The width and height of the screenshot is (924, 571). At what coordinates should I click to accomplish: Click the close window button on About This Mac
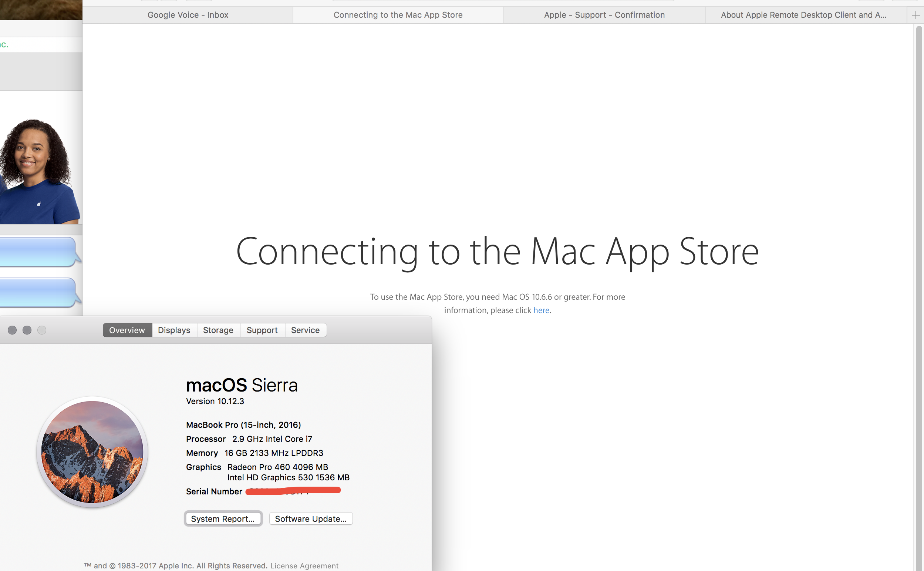[12, 330]
